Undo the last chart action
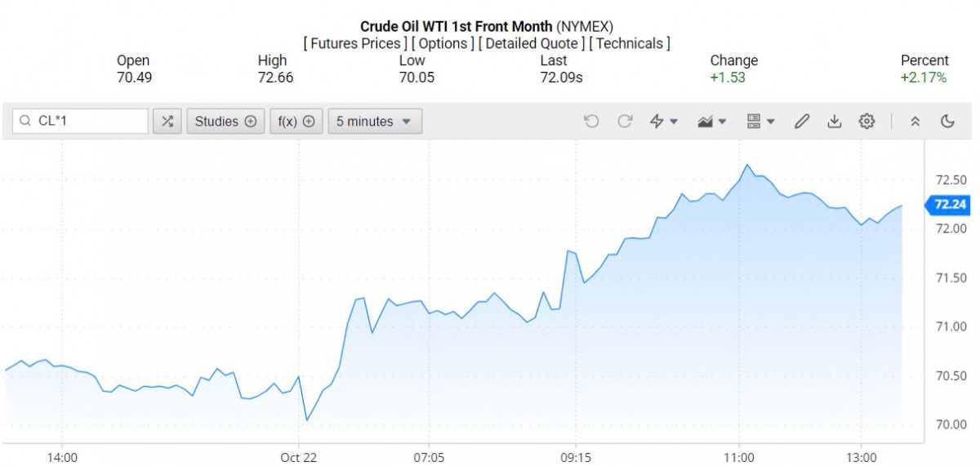Image resolution: width=980 pixels, height=466 pixels. click(x=591, y=122)
